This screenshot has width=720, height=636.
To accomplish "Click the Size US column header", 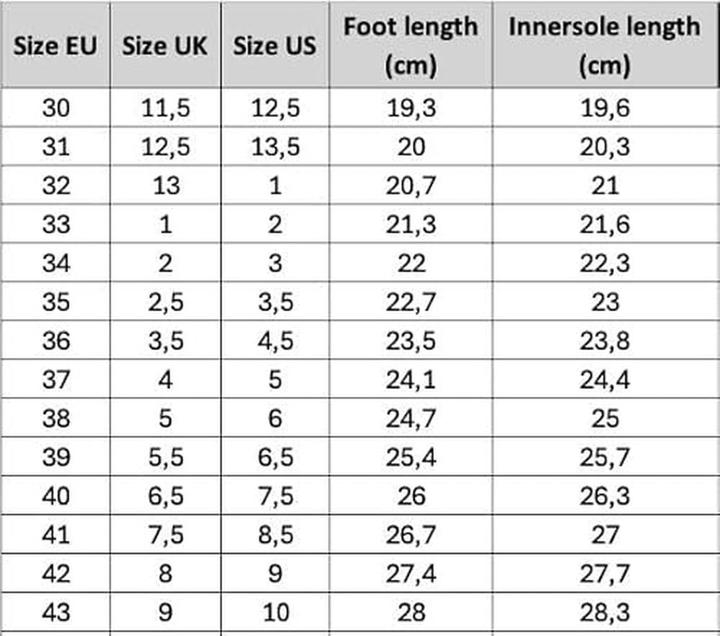I will click(275, 47).
